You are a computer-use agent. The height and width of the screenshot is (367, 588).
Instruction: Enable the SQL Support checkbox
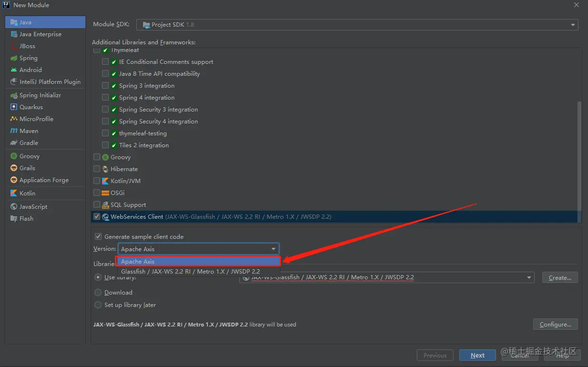click(97, 205)
